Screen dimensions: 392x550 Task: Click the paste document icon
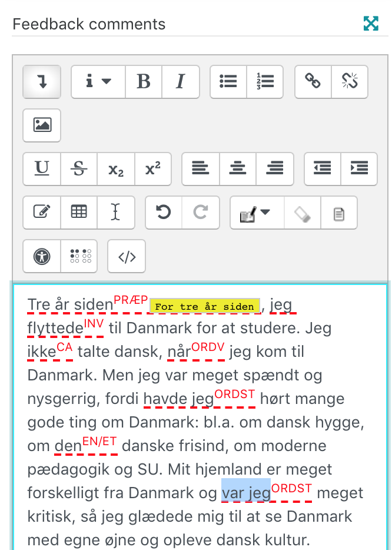coord(339,212)
